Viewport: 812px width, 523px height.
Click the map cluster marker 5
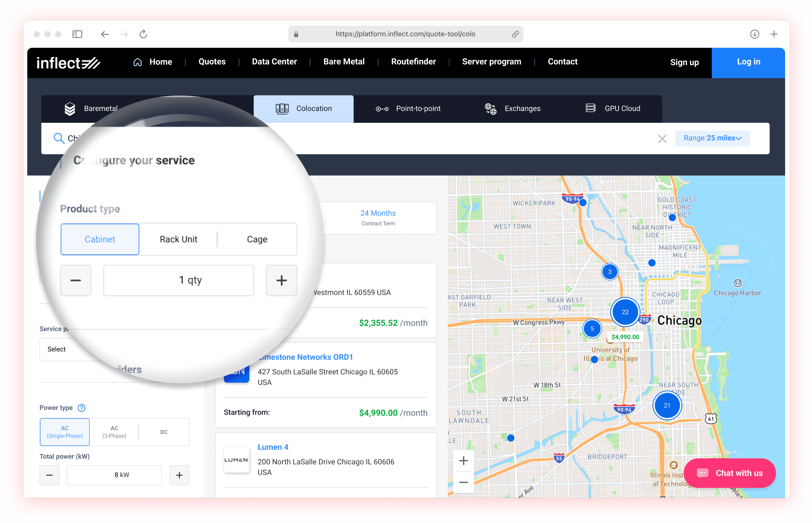click(x=592, y=328)
